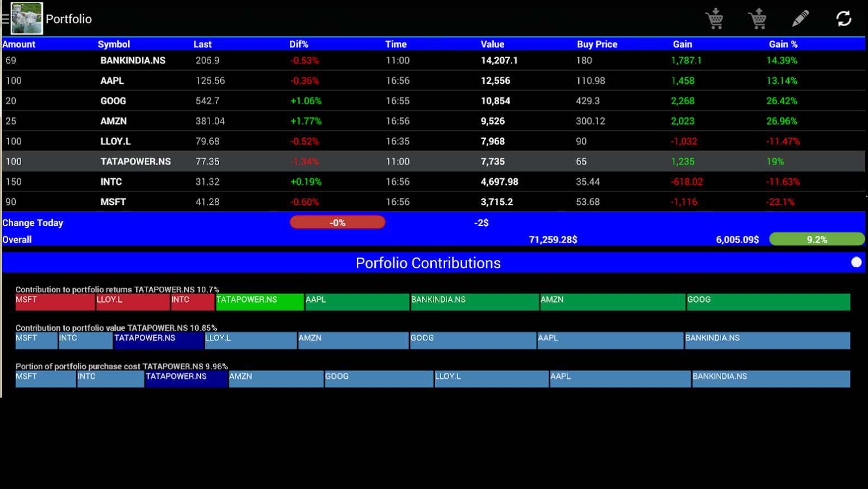Click the Last column header
The width and height of the screenshot is (868, 489).
(202, 45)
